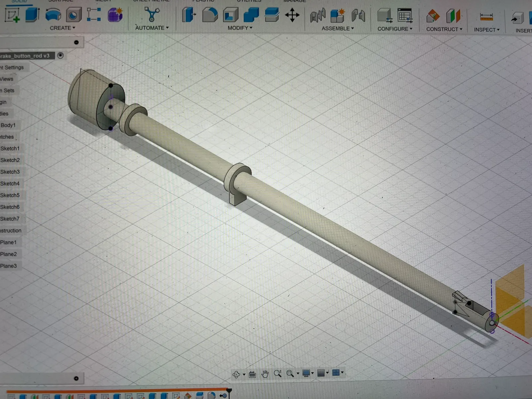The height and width of the screenshot is (399, 532).
Task: Activate the Move/Copy arrows icon
Action: (x=292, y=15)
